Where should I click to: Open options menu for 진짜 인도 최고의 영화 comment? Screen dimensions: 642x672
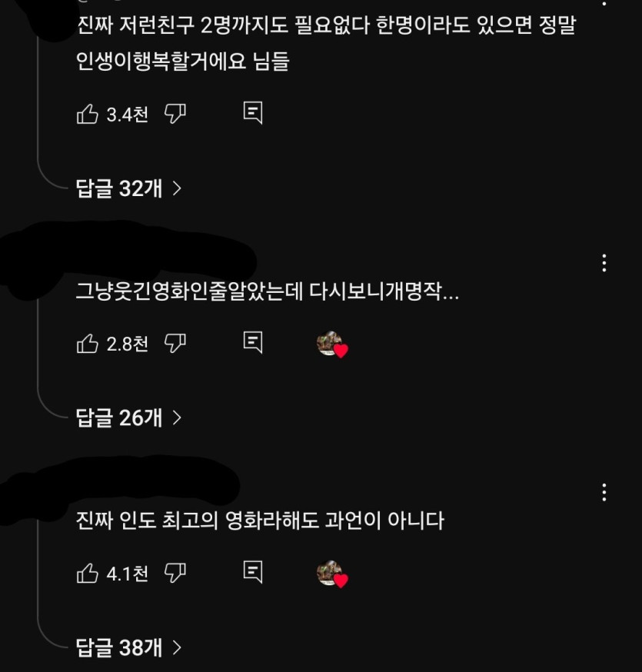pyautogui.click(x=604, y=492)
